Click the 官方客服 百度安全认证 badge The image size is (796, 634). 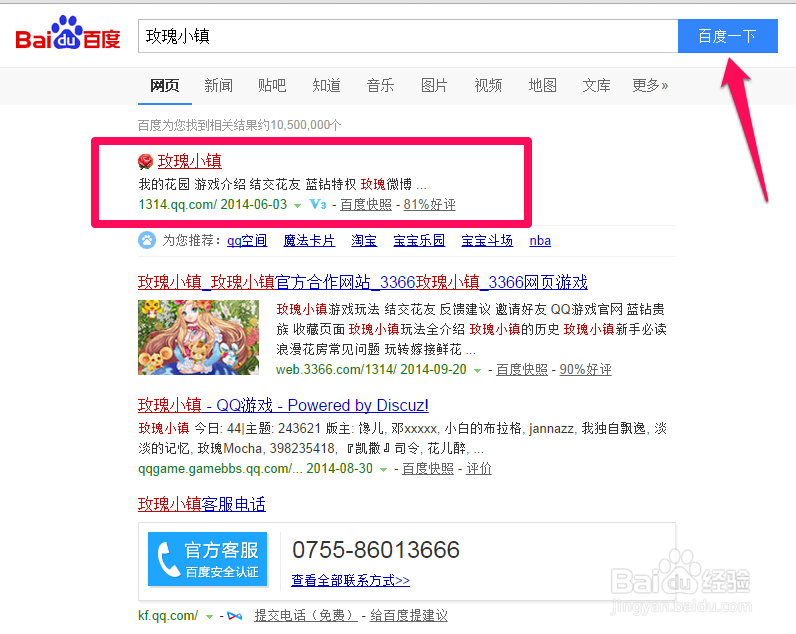tap(208, 559)
